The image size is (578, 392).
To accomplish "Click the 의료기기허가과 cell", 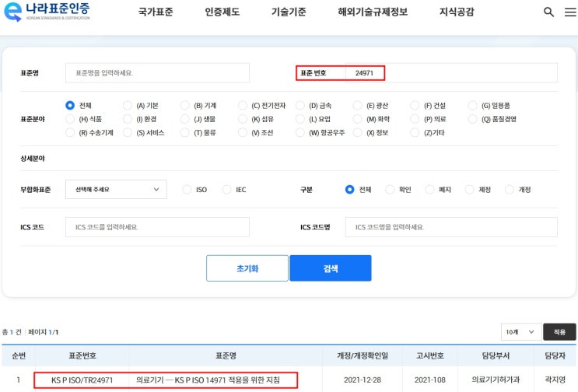I will tap(496, 380).
